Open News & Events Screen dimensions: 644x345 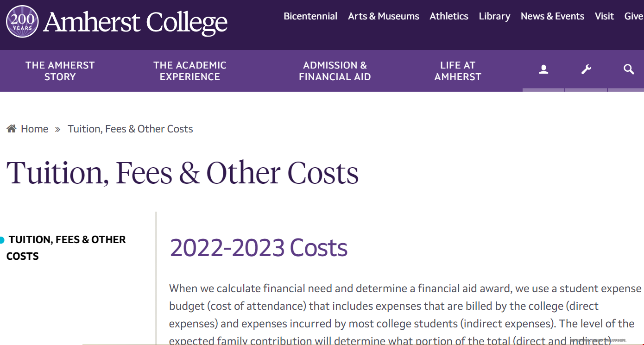(552, 16)
